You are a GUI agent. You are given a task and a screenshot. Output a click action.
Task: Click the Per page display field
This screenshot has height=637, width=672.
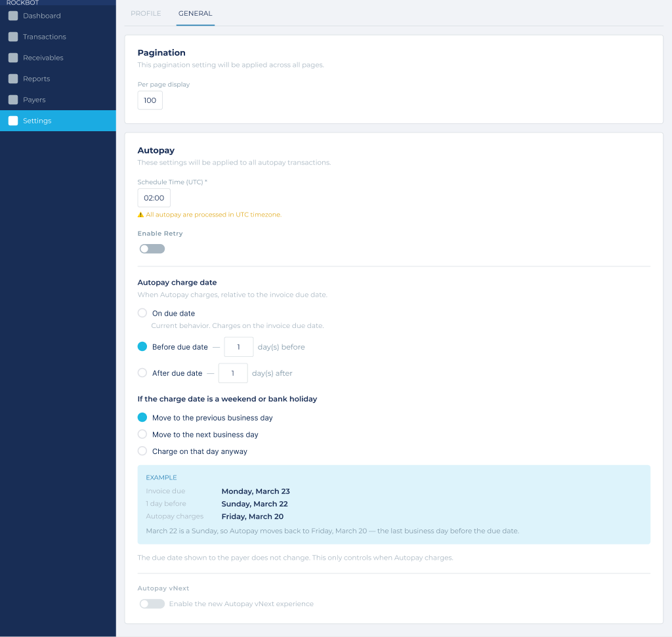[x=150, y=100]
